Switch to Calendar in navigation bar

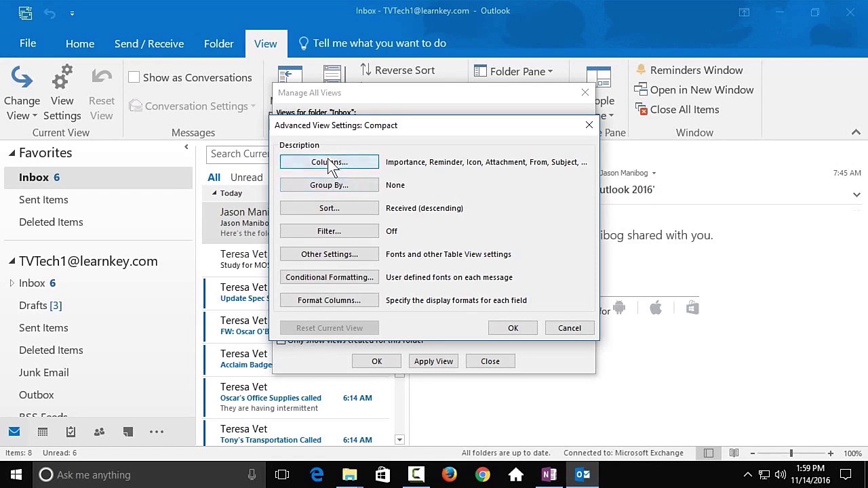43,432
